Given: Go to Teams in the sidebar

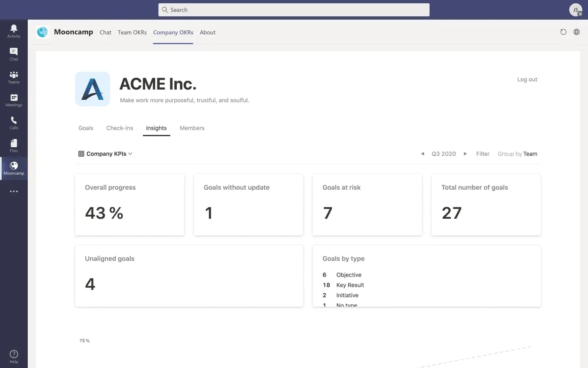Looking at the screenshot, I should (x=14, y=77).
